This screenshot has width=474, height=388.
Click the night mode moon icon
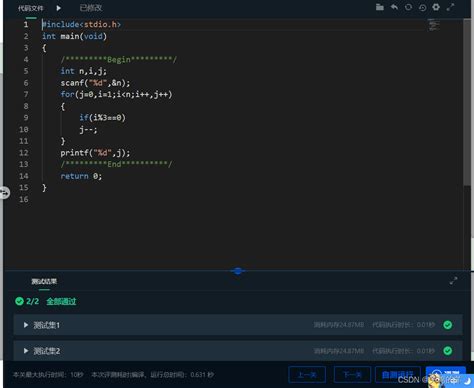468,381
